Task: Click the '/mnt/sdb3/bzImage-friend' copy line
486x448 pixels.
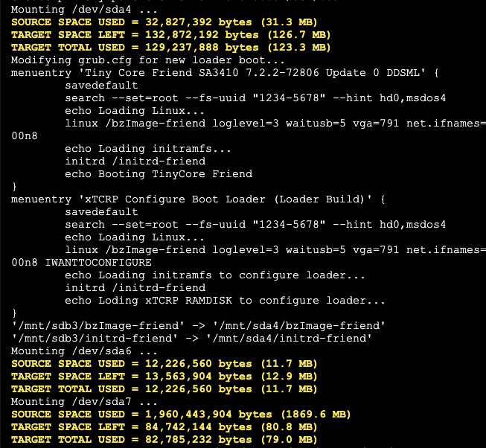Action: click(198, 326)
